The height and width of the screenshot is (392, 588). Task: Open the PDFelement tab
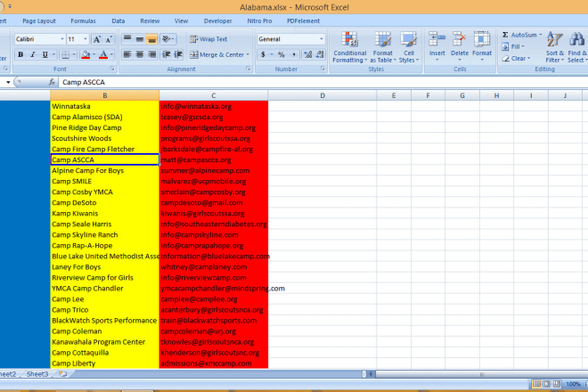pyautogui.click(x=303, y=21)
